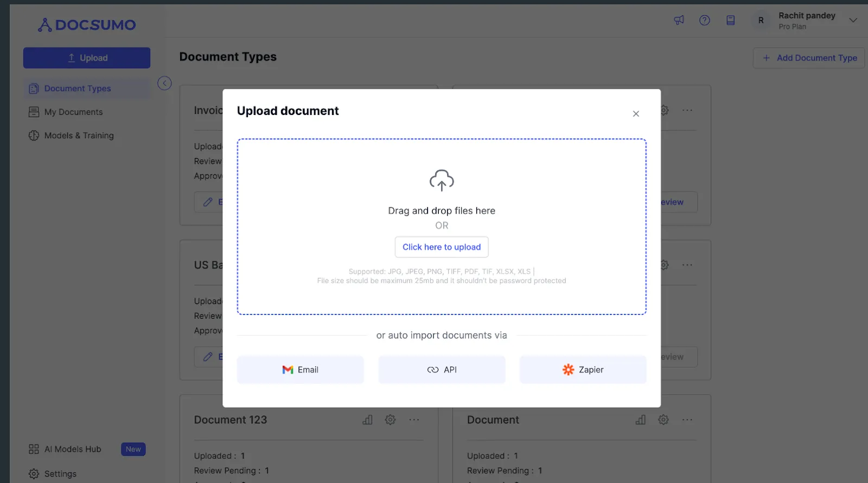The width and height of the screenshot is (868, 483).
Task: Click the Docsumo logo
Action: [87, 25]
